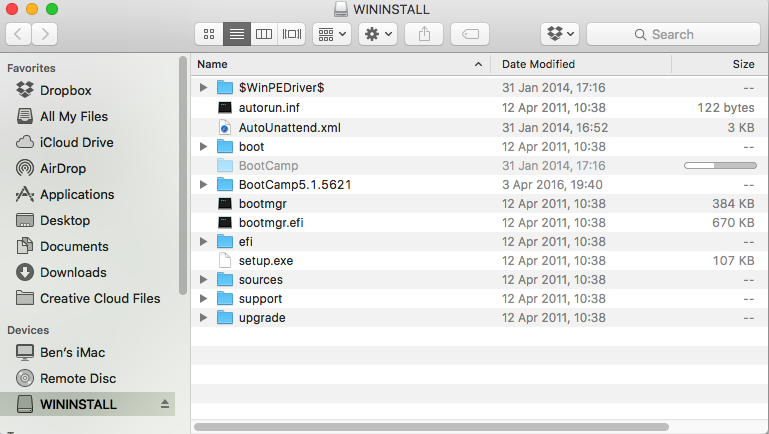769x434 pixels.
Task: Expand the $WinPEDriver$ folder
Action: click(203, 87)
